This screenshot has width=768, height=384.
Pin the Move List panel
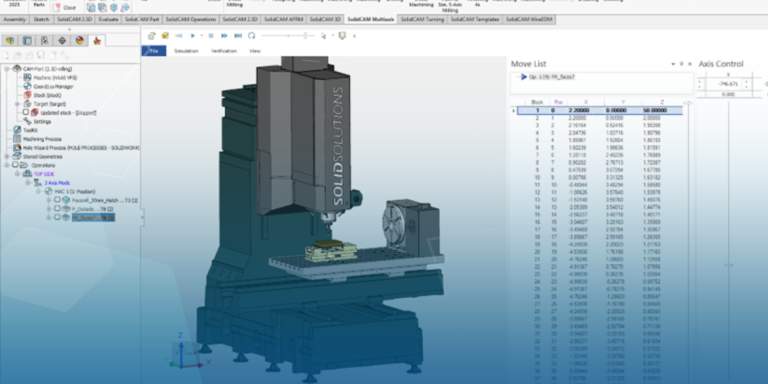(x=682, y=64)
